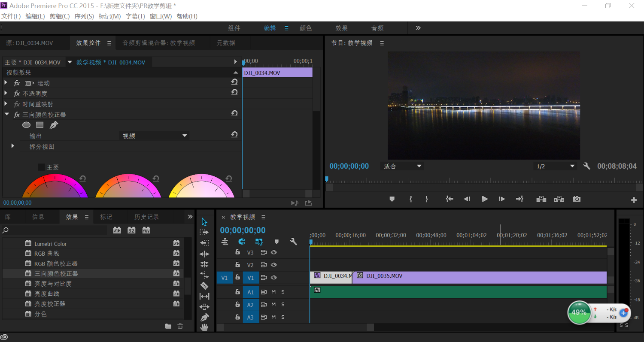Image resolution: width=644 pixels, height=342 pixels.
Task: Expand the 拆分视图 section
Action: click(x=13, y=146)
